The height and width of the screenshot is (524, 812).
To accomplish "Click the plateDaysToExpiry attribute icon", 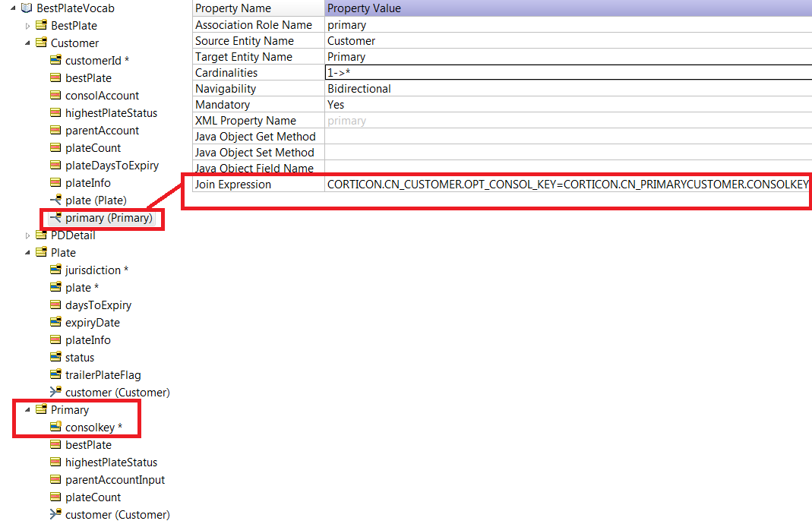I will (x=55, y=165).
